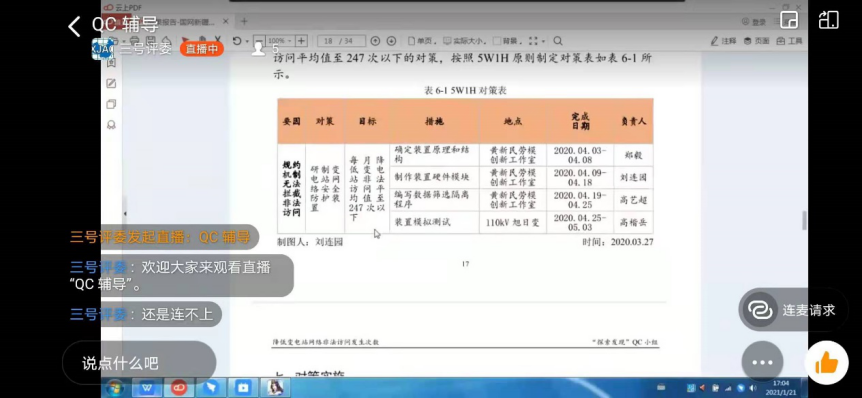
Task: Expand the rotate tool dropdown arrow
Action: pos(247,42)
